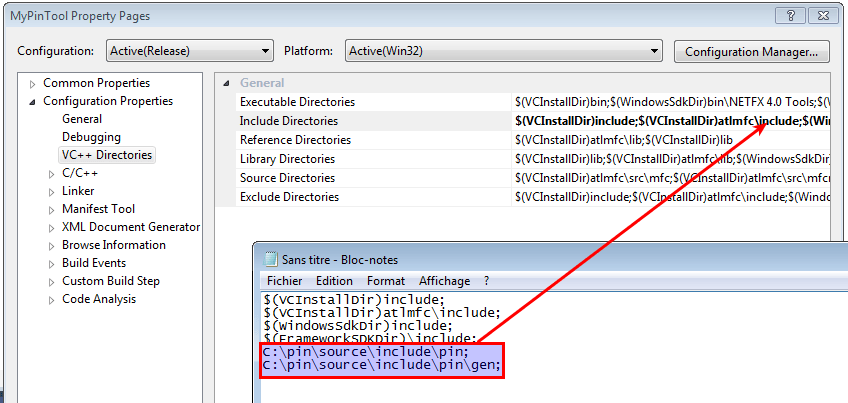Image resolution: width=848 pixels, height=403 pixels.
Task: Expand the C/C++ tree node
Action: pyautogui.click(x=52, y=174)
